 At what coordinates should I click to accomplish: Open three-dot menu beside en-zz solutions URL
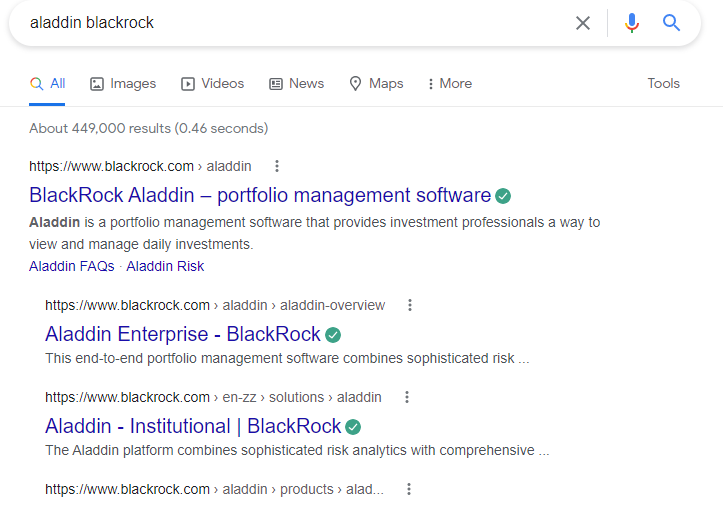pyautogui.click(x=406, y=397)
